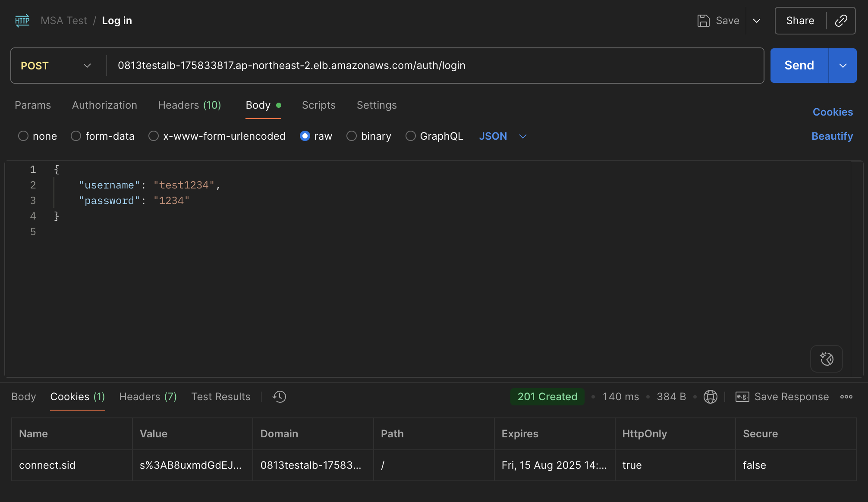
Task: Open the Save options chevron
Action: 756,21
